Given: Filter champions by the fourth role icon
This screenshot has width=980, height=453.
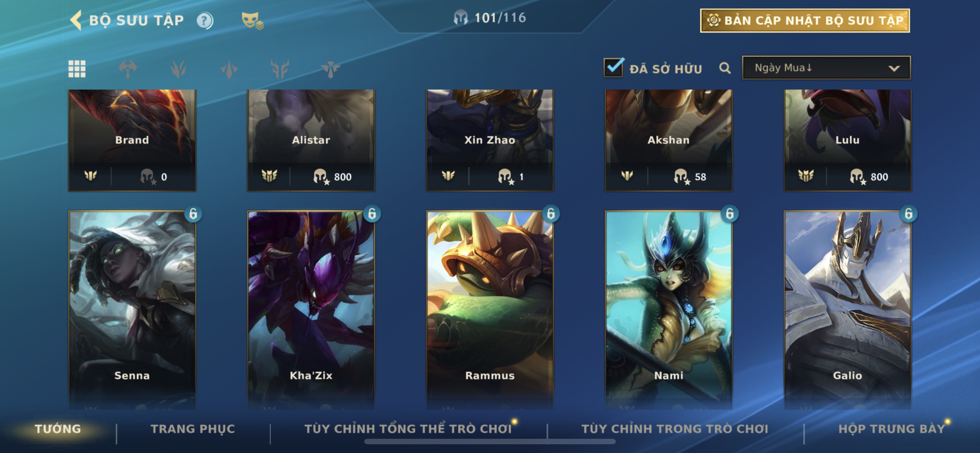Looking at the screenshot, I should tap(280, 69).
